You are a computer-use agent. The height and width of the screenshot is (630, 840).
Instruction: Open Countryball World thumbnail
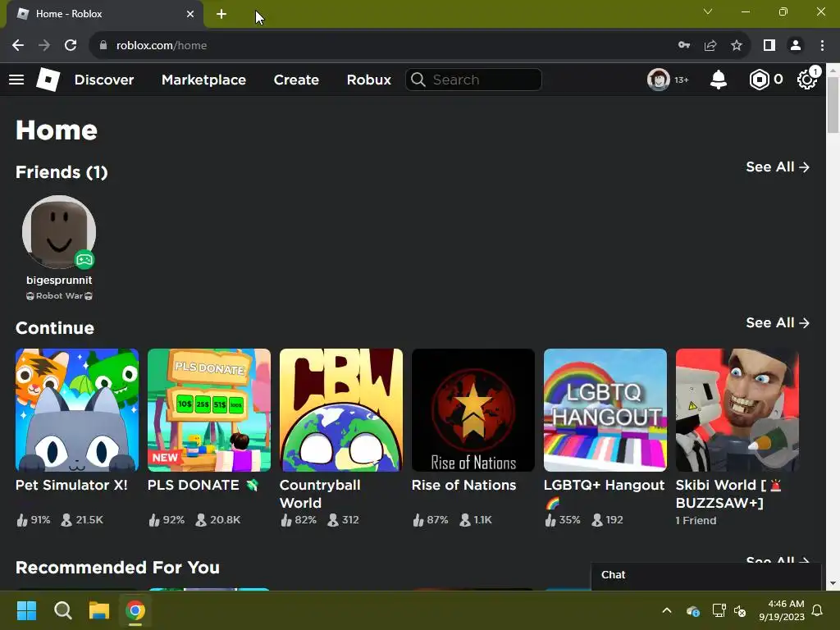[x=341, y=410]
